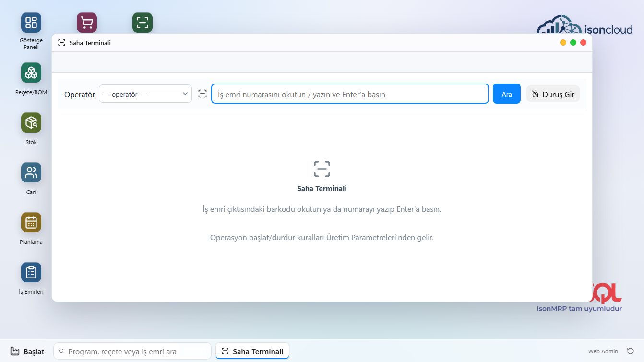The height and width of the screenshot is (362, 644).
Task: Click the Web Admin user label
Action: [603, 351]
